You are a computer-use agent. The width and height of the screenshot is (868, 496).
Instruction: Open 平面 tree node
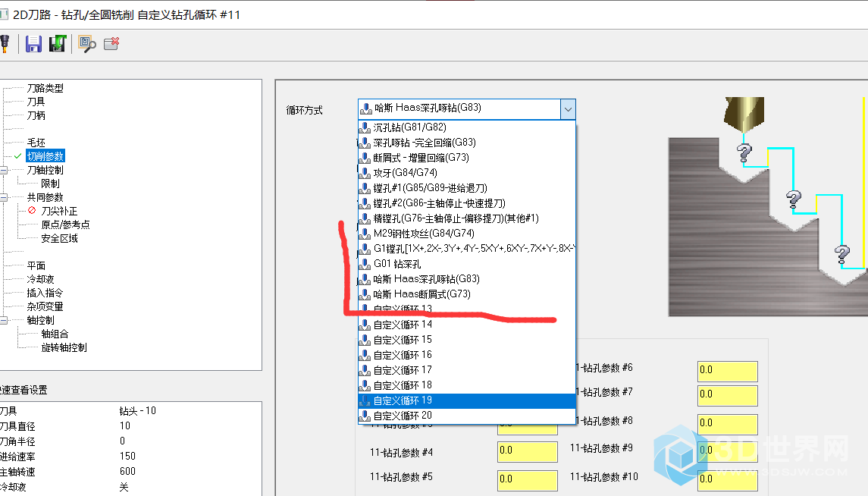(36, 265)
